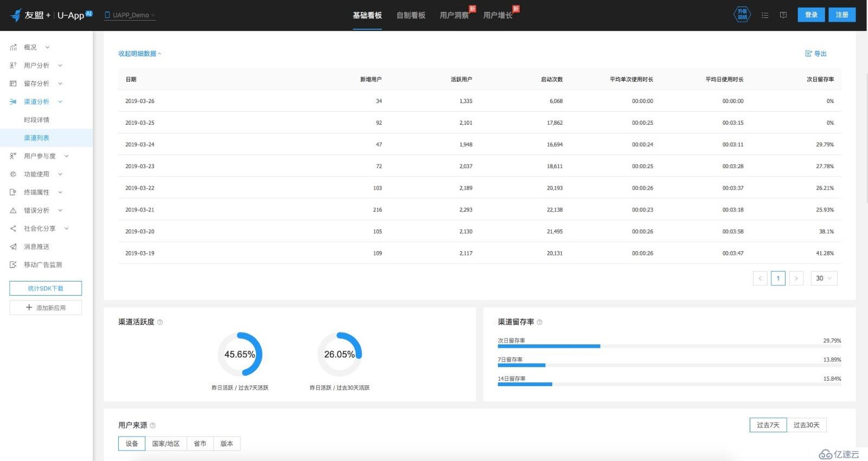Expand the 概况 sidebar chevron
868x461 pixels.
click(47, 47)
